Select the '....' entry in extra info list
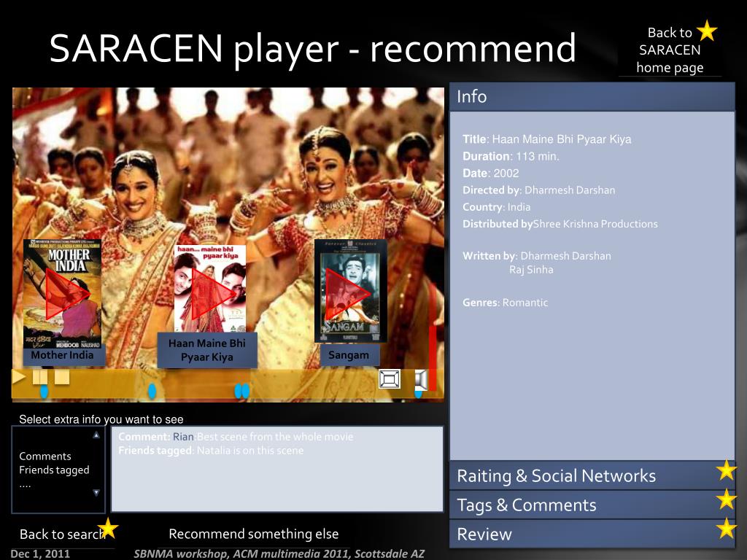Screen dimensions: 747x560 [25, 485]
